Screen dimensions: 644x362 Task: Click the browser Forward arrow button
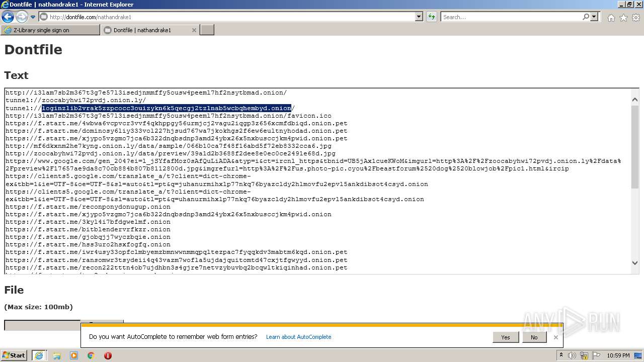(22, 17)
